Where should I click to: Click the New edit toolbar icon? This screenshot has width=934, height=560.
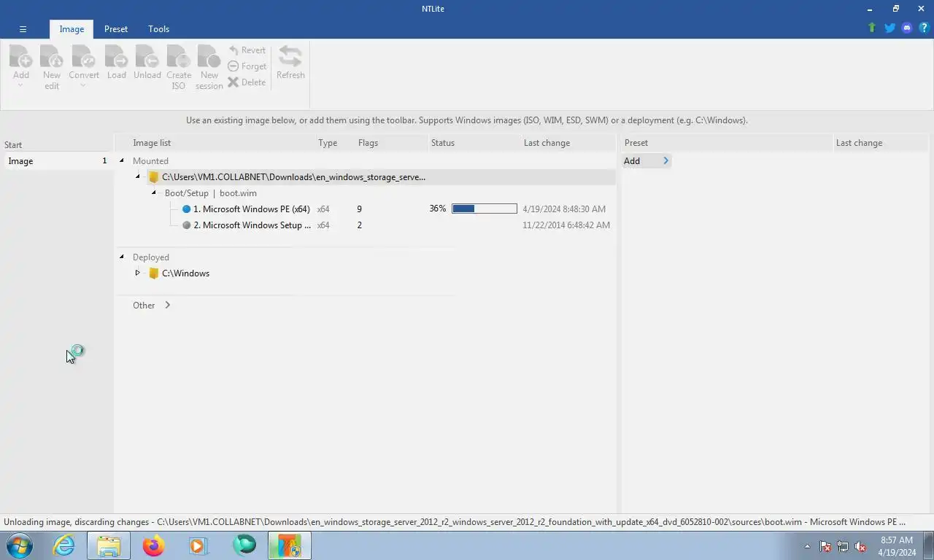[52, 57]
